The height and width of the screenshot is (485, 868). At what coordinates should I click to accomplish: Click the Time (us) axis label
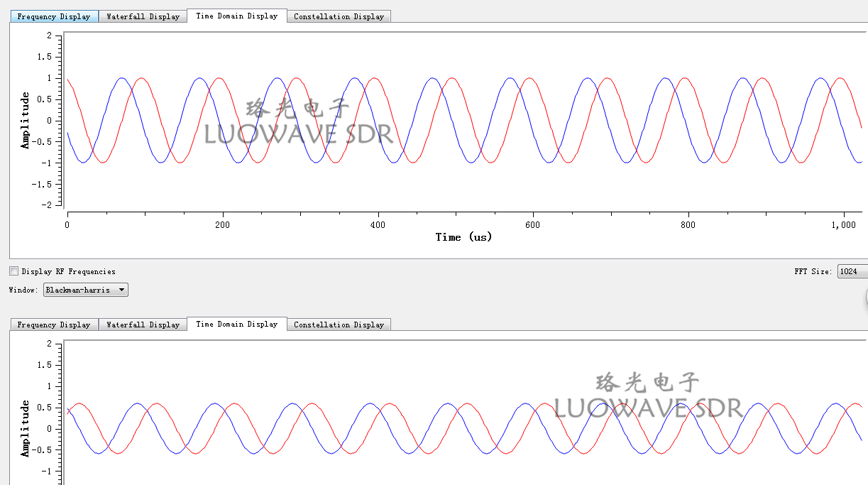[463, 237]
